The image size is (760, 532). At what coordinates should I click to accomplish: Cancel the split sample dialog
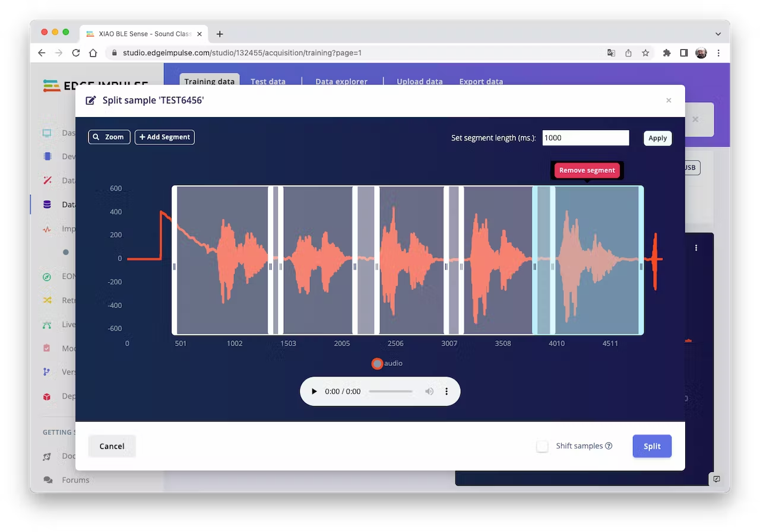click(112, 446)
